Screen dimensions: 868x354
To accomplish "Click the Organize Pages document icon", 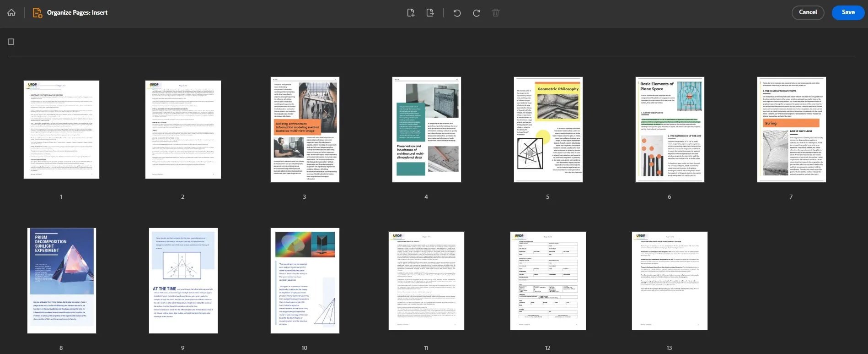I will [37, 13].
